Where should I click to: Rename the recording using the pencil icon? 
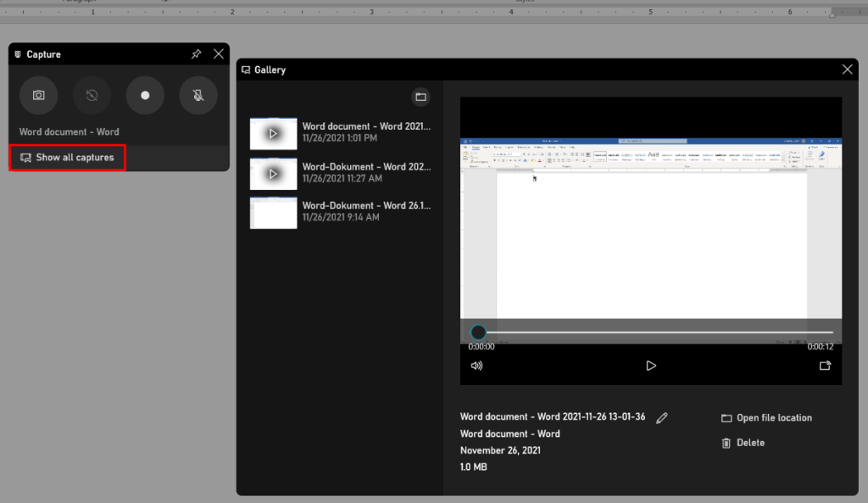point(661,417)
